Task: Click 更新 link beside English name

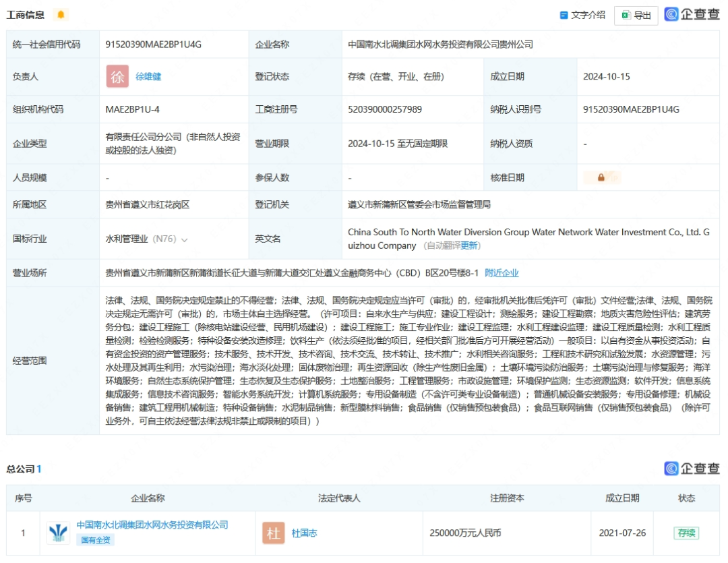Action: pos(468,245)
